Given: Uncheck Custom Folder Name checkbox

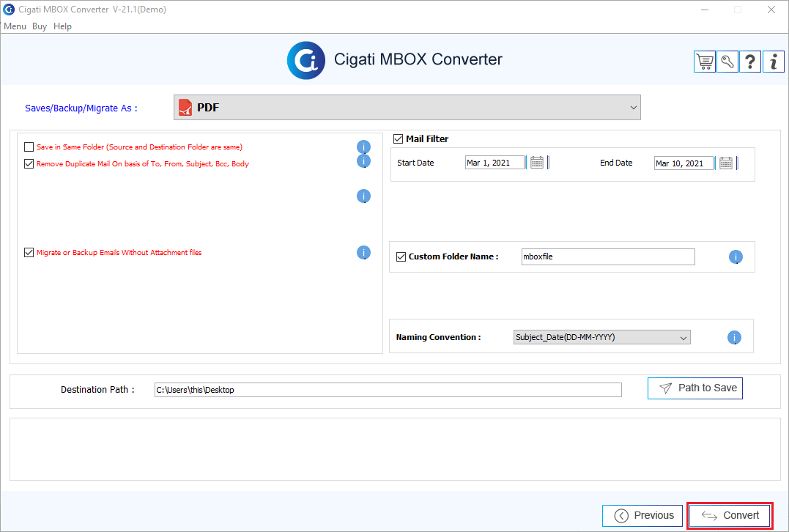Looking at the screenshot, I should [x=401, y=256].
